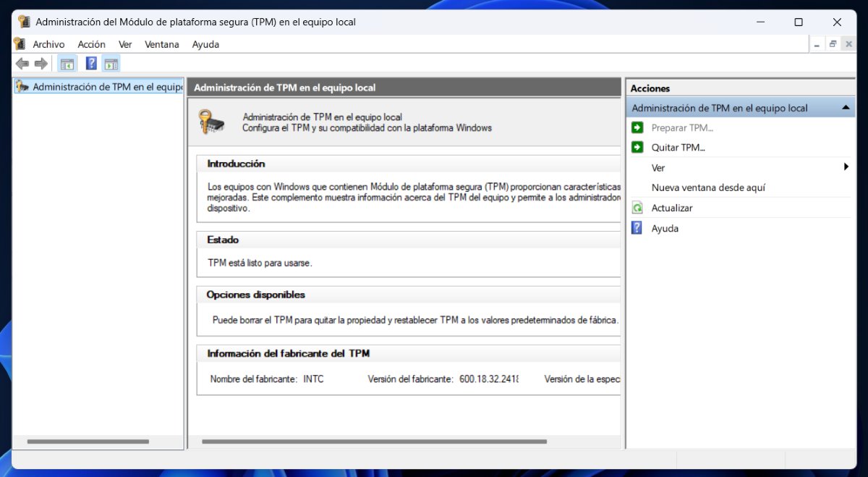Collapse the Administración de TPM actions group arrow
This screenshot has height=477, width=868.
point(846,108)
